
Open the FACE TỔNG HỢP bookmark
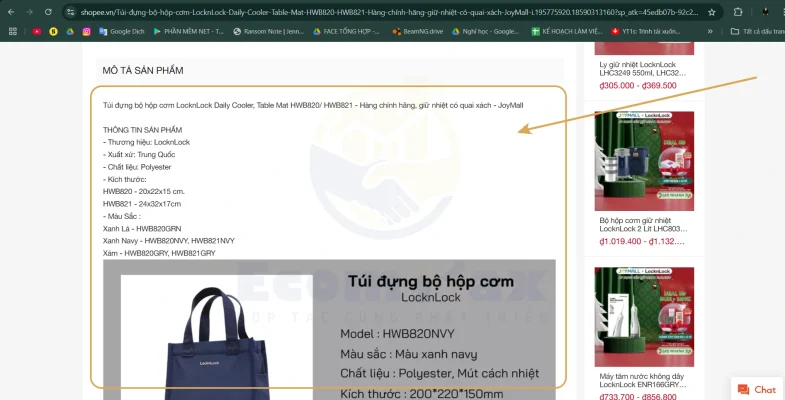346,31
